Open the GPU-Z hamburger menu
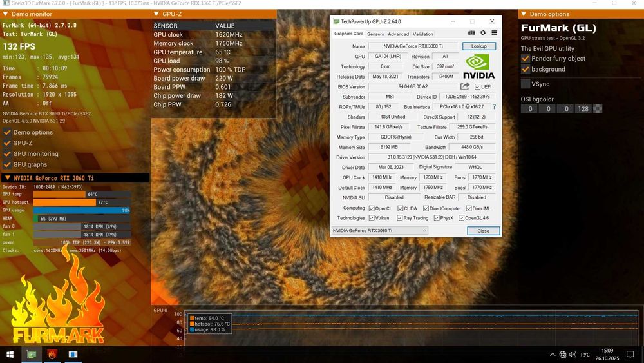The width and height of the screenshot is (644, 363). click(495, 33)
